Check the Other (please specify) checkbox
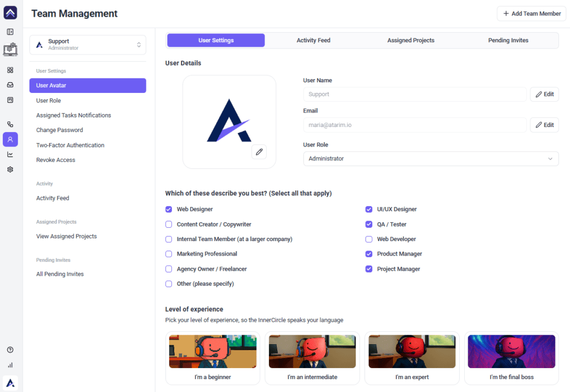The width and height of the screenshot is (570, 392). (x=169, y=284)
